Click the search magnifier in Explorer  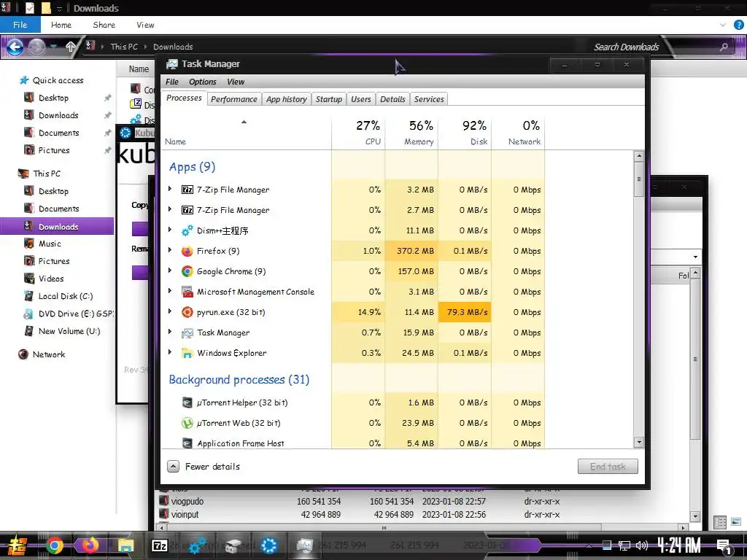pyautogui.click(x=724, y=47)
